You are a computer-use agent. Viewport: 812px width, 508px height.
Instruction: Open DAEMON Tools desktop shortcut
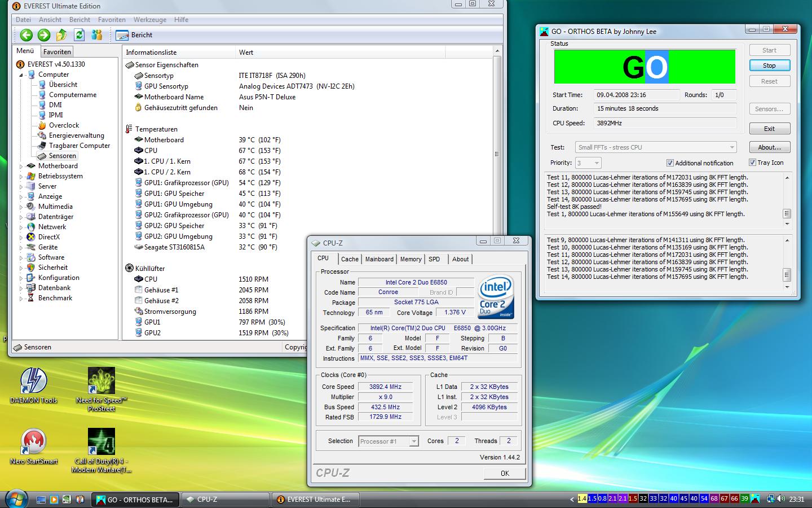tap(33, 381)
